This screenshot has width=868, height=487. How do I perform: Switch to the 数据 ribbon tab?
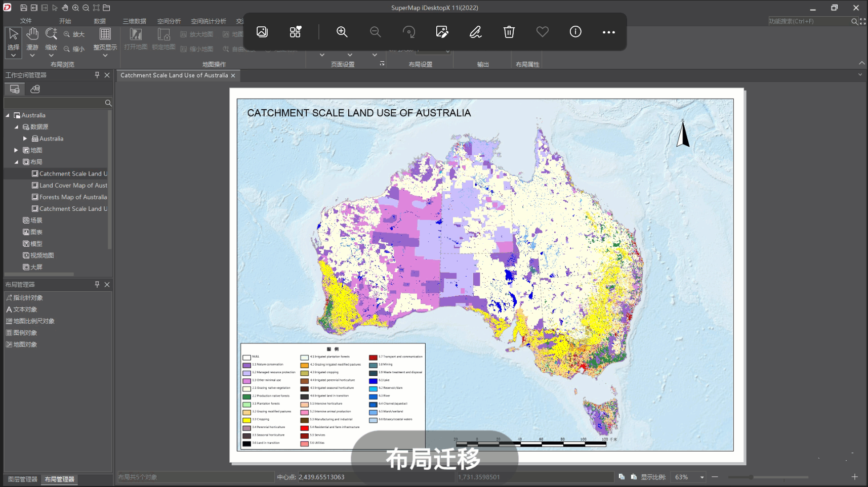(x=100, y=21)
